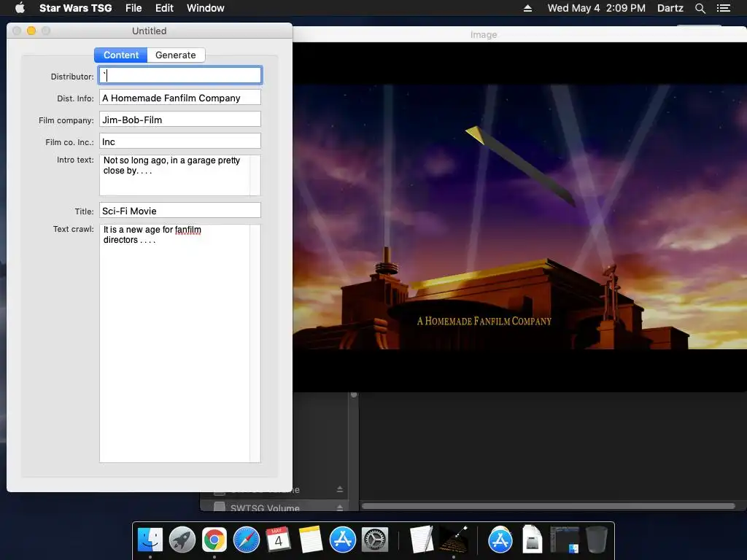Launch Safari compass icon in dock
747x560 pixels.
pyautogui.click(x=247, y=540)
